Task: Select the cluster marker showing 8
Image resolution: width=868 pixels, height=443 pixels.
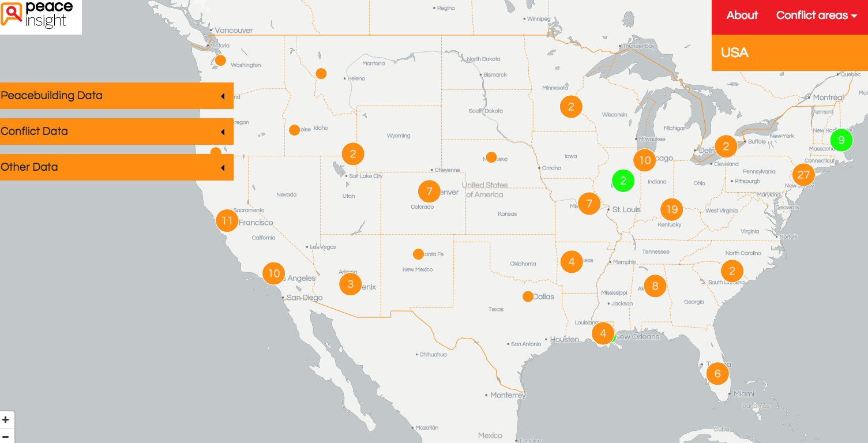Action: (x=655, y=286)
